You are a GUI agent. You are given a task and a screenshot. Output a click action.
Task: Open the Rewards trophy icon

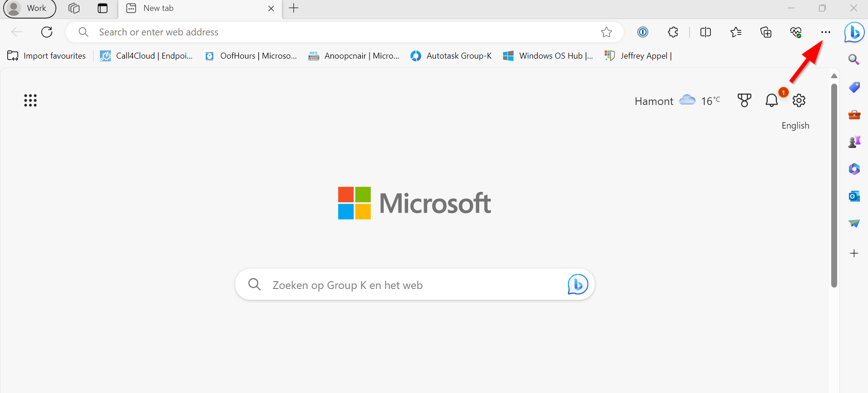point(744,100)
